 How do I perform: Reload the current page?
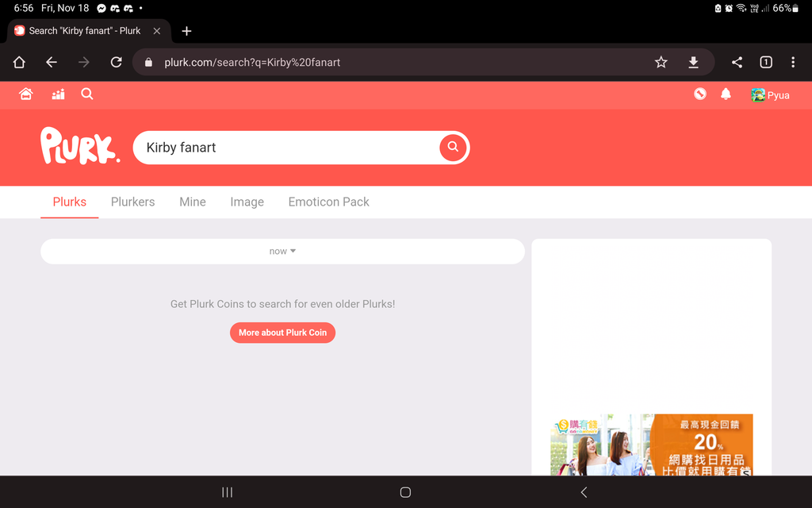[x=116, y=62]
